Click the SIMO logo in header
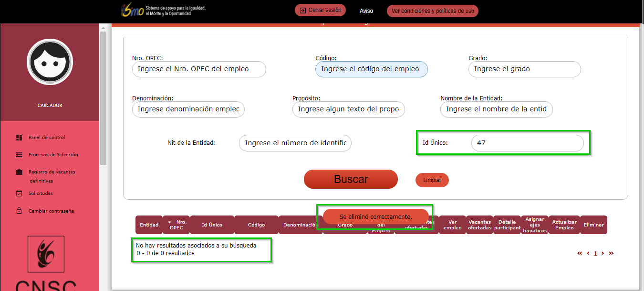644x291 pixels. coord(132,11)
